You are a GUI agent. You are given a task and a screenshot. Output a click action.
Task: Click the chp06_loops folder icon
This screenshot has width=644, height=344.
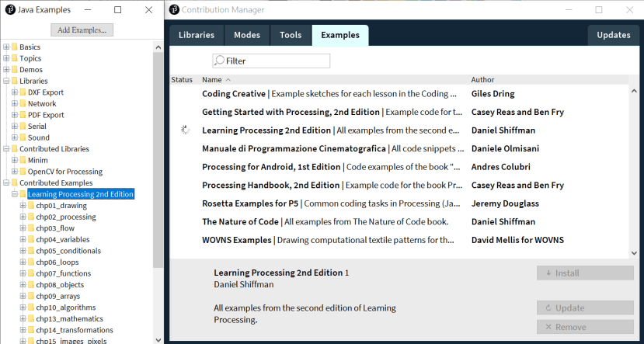(x=31, y=262)
